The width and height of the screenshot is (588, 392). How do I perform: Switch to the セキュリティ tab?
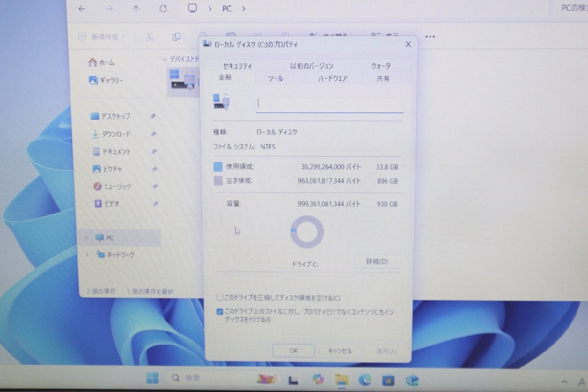[237, 66]
